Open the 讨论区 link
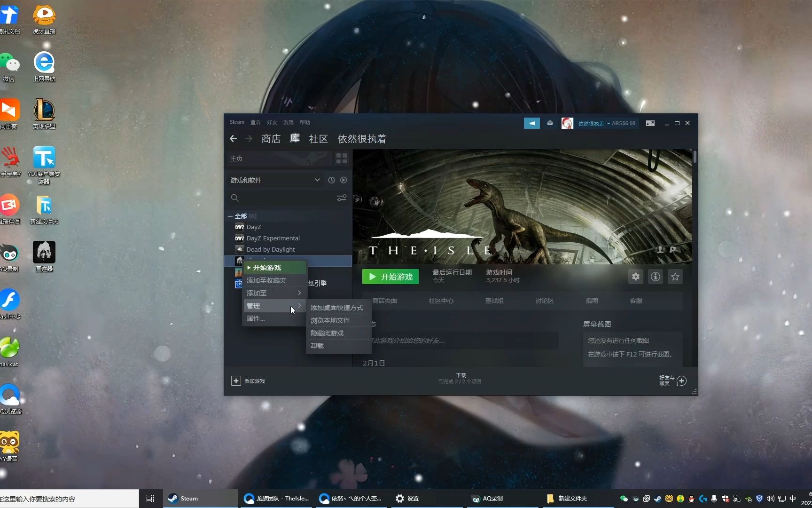This screenshot has width=812, height=508. (545, 301)
